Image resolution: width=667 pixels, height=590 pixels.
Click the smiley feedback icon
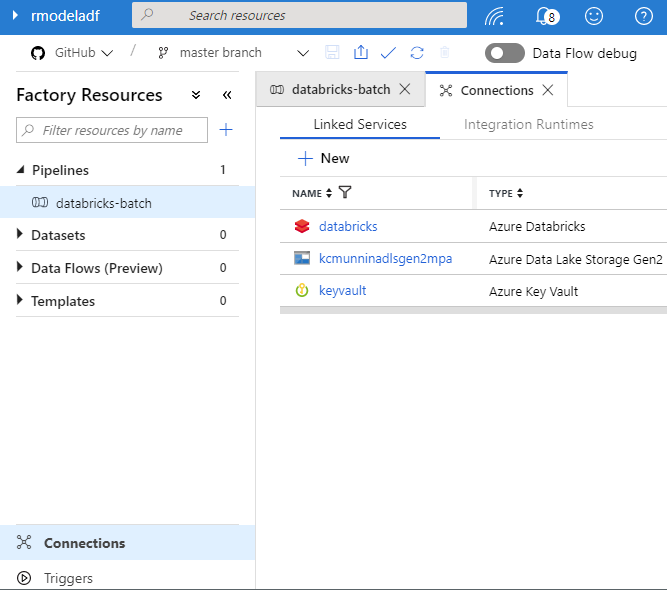tap(593, 16)
